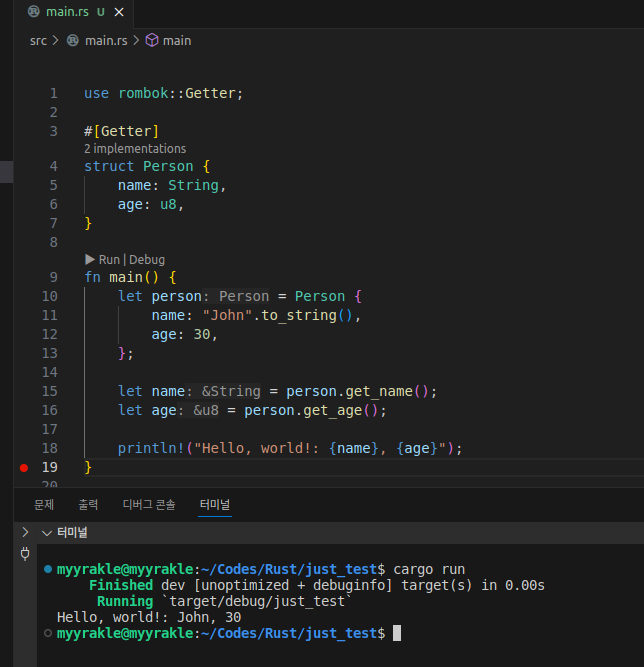The height and width of the screenshot is (667, 644).
Task: Click the Rust file icon on main.rs tab
Action: click(32, 11)
